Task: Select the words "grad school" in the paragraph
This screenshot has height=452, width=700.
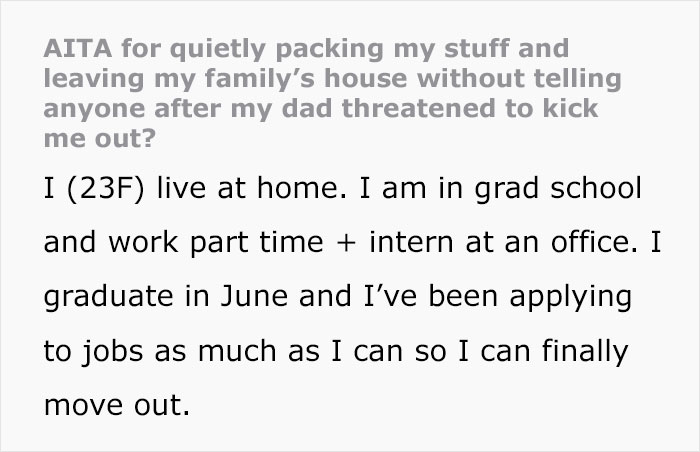Action: coord(558,189)
